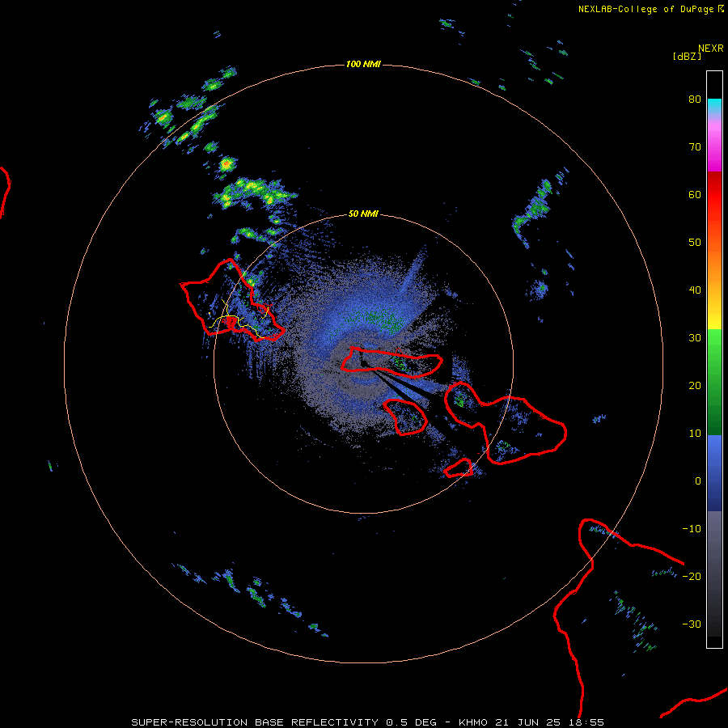Click the dBZ unit label above colorbar
728x728 pixels.
tap(687, 56)
